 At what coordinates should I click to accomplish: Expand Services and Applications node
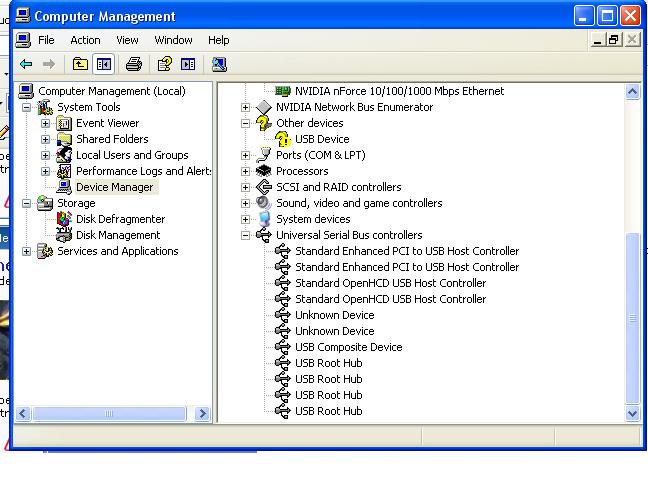pos(26,251)
